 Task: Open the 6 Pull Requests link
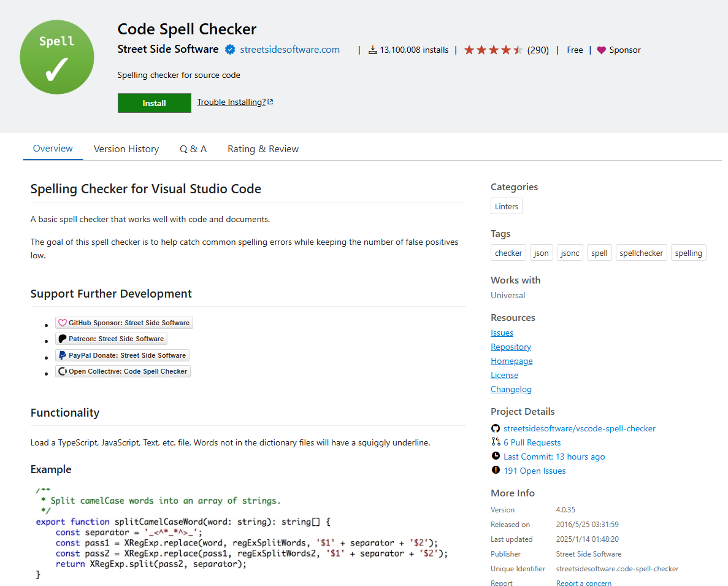click(532, 442)
